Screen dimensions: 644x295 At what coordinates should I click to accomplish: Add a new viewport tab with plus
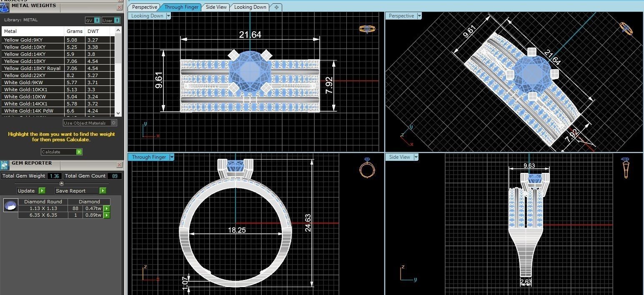[x=276, y=7]
